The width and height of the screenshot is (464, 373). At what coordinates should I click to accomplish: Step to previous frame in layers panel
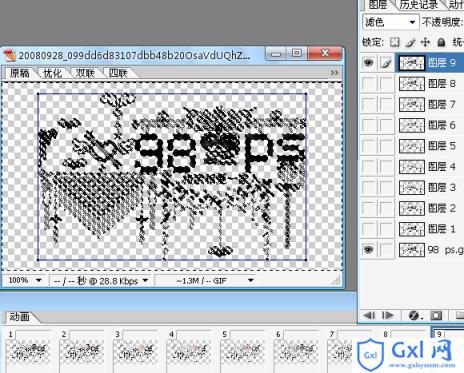[369, 315]
